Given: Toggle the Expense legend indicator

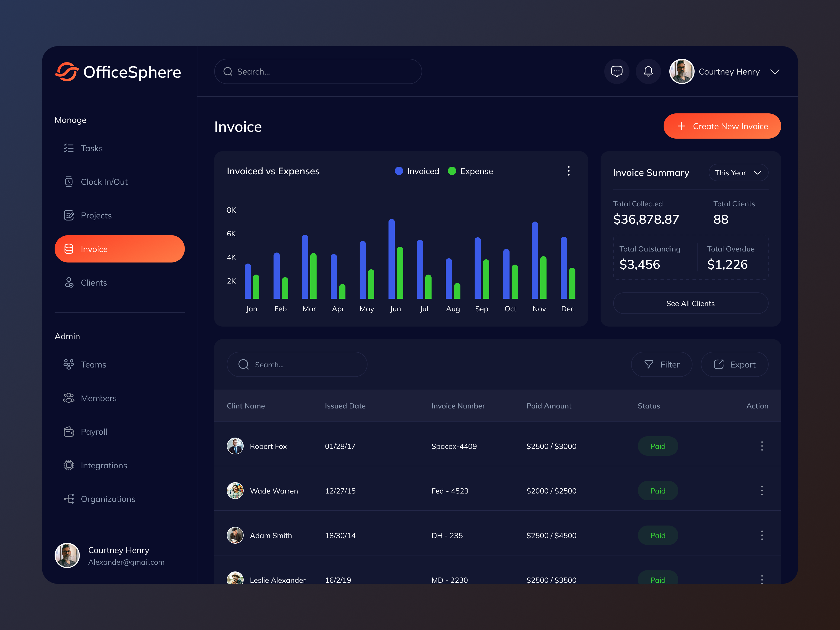Looking at the screenshot, I should click(x=451, y=171).
